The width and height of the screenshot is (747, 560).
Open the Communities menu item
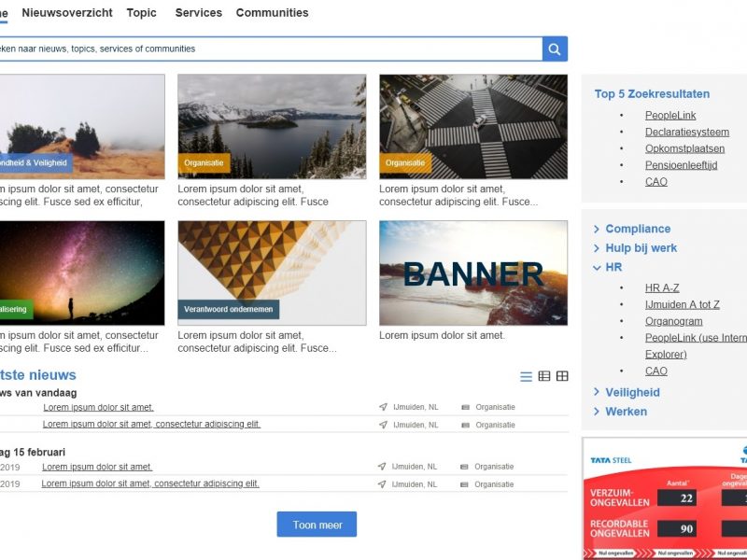272,13
